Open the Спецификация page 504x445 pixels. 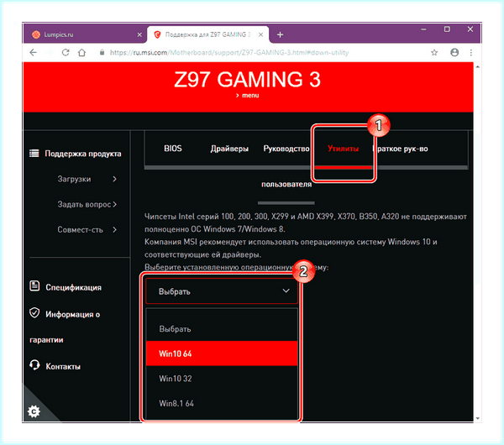click(73, 287)
